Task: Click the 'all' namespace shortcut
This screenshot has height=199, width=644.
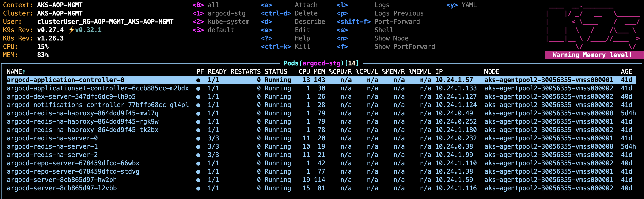Action: (206, 5)
